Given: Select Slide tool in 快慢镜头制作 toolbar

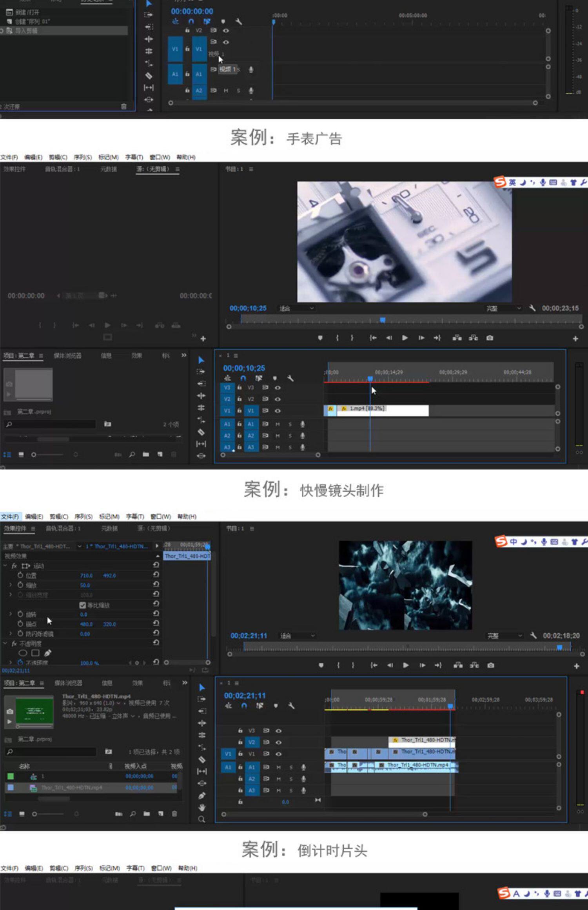Looking at the screenshot, I should (201, 783).
